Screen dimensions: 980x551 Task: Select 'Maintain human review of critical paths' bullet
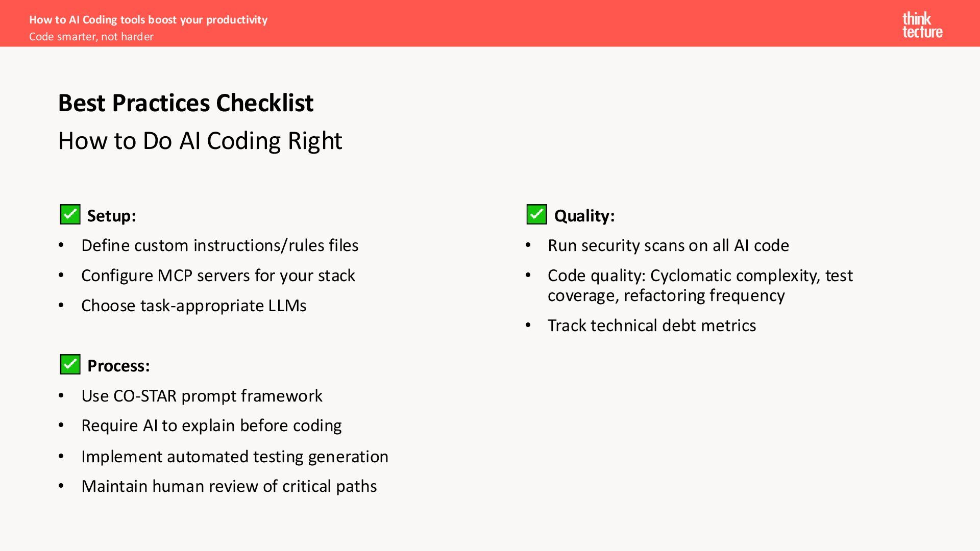click(229, 486)
